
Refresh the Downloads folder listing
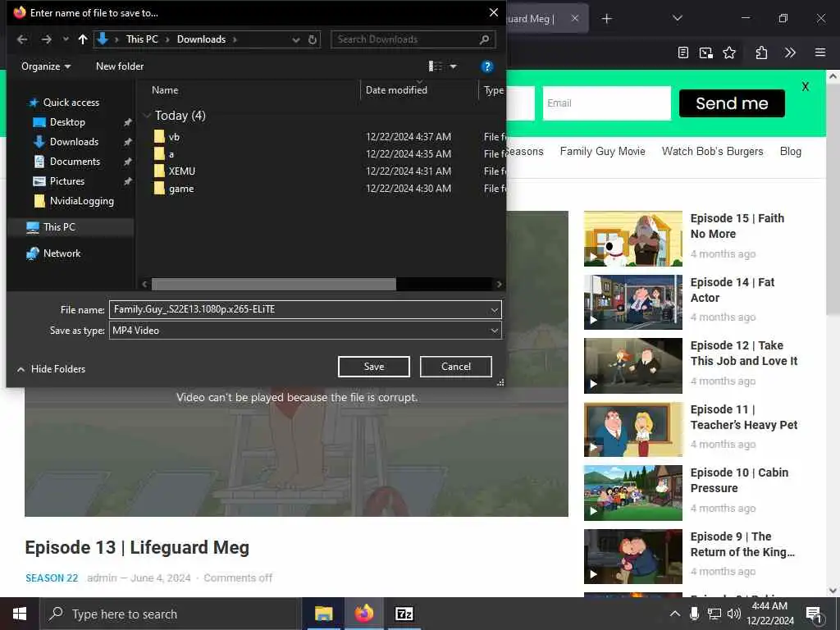(313, 39)
